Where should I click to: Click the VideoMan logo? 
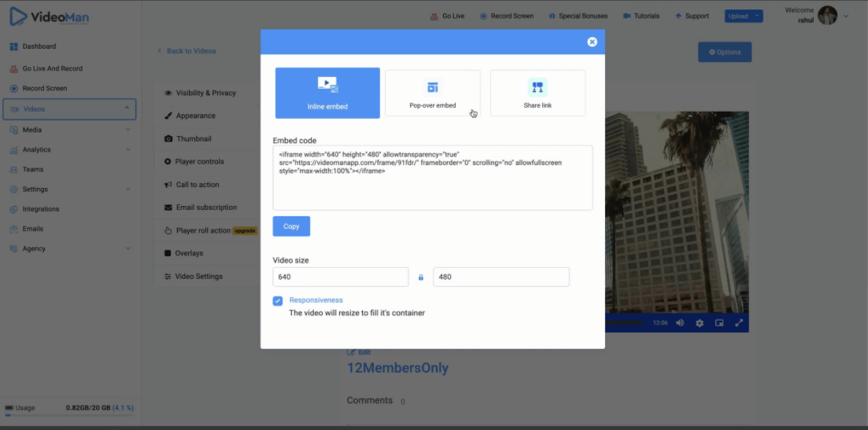click(x=49, y=17)
